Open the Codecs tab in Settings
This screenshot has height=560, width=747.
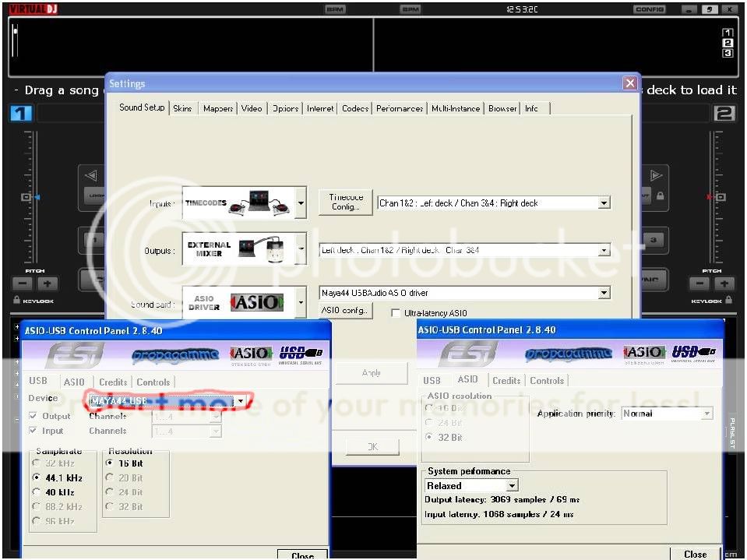pyautogui.click(x=355, y=108)
